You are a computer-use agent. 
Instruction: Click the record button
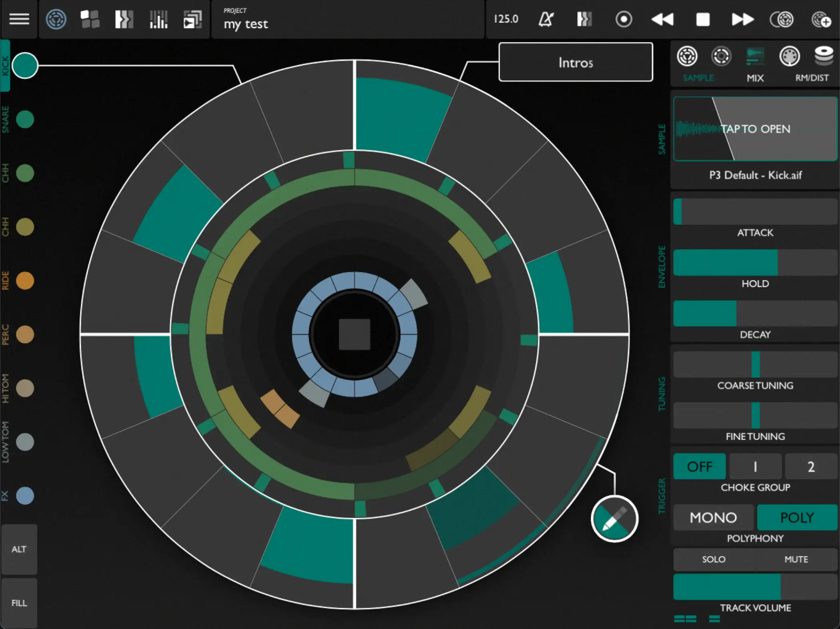pos(624,19)
